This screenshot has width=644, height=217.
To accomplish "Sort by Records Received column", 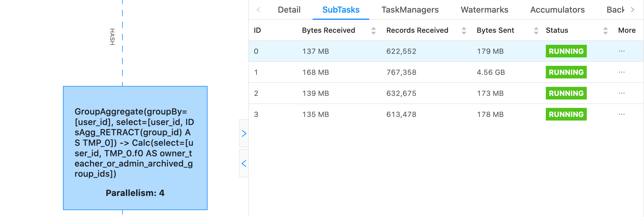I will coord(464,30).
